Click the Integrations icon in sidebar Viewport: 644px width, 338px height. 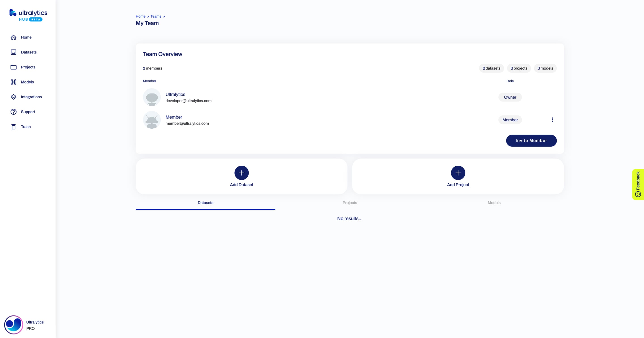click(x=14, y=97)
